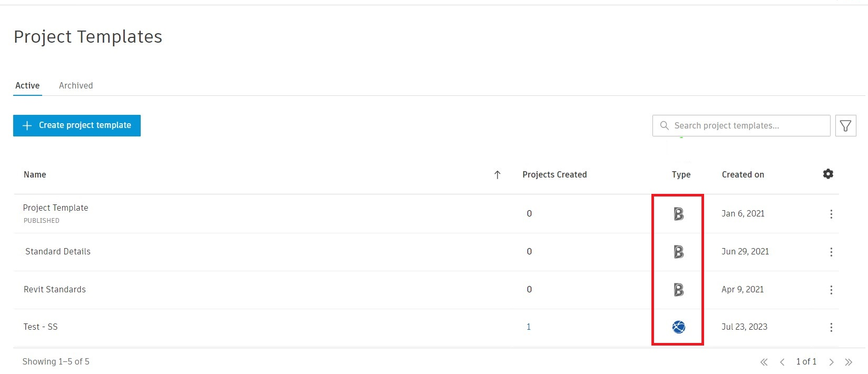Select the Active tab
Image resolution: width=868 pixels, height=374 pixels.
[27, 85]
